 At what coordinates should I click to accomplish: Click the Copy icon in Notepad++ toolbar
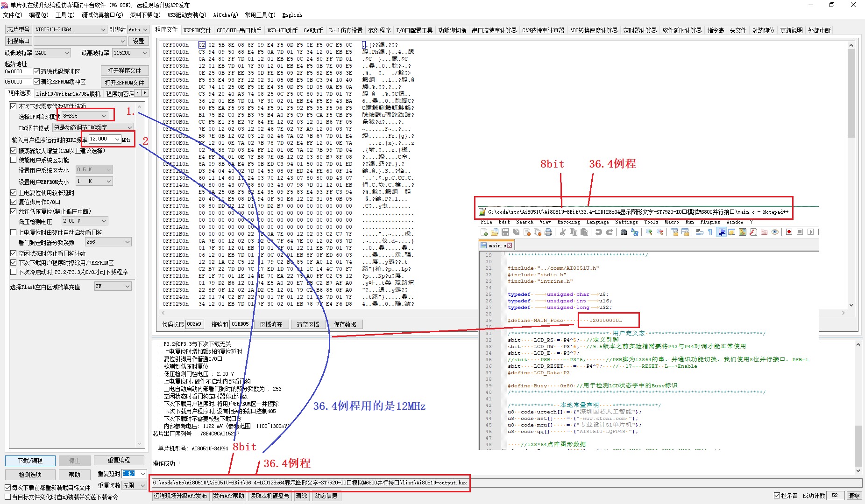coord(574,232)
